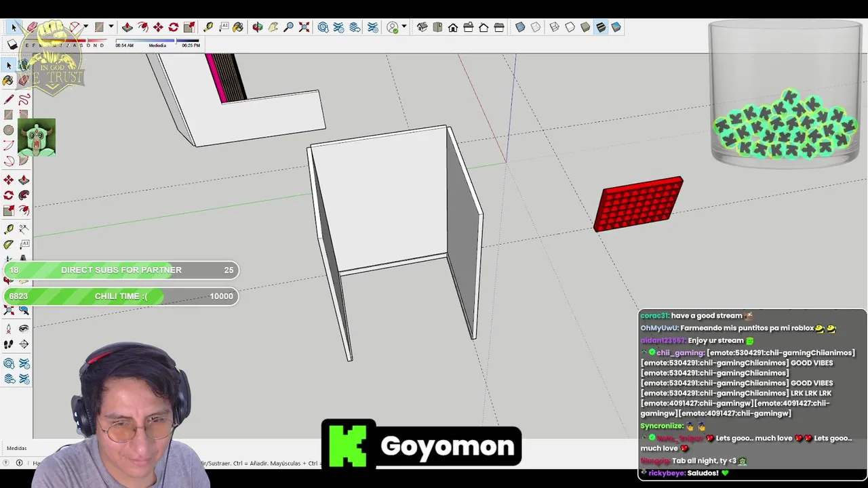
Task: Choose the Circle tool in left toolbar
Action: 8,130
